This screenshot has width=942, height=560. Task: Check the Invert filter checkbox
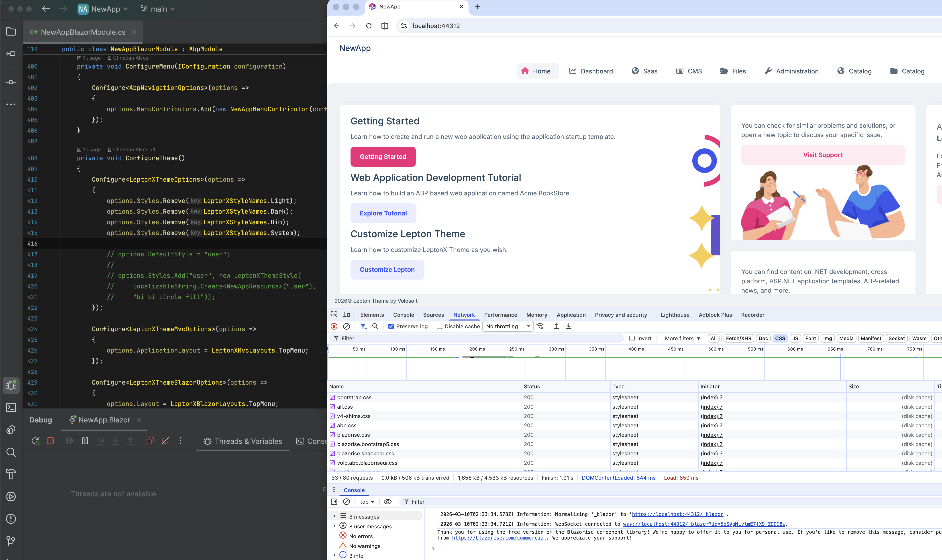632,339
